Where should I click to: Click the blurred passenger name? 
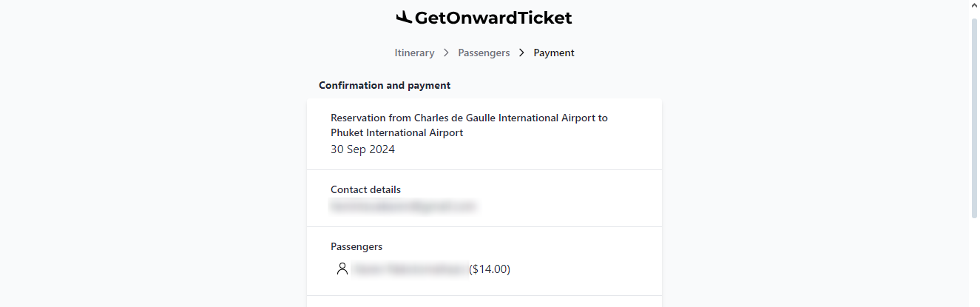[409, 269]
